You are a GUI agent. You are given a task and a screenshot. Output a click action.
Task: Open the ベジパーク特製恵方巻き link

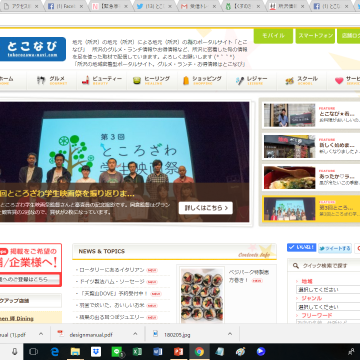pos(249,276)
